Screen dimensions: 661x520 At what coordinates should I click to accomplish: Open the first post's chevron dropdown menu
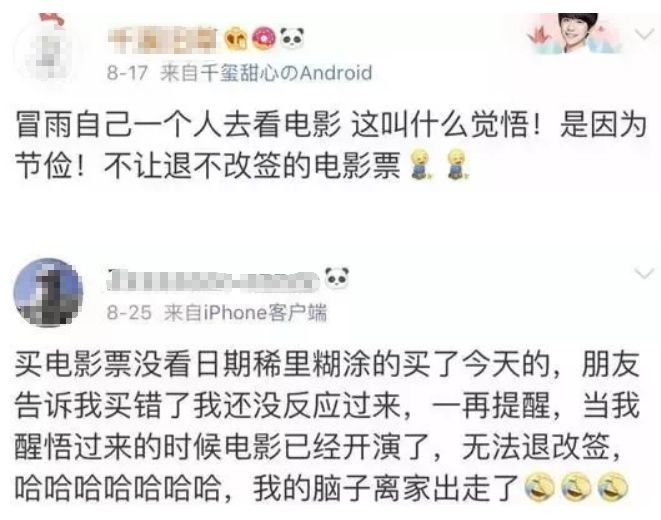(644, 34)
